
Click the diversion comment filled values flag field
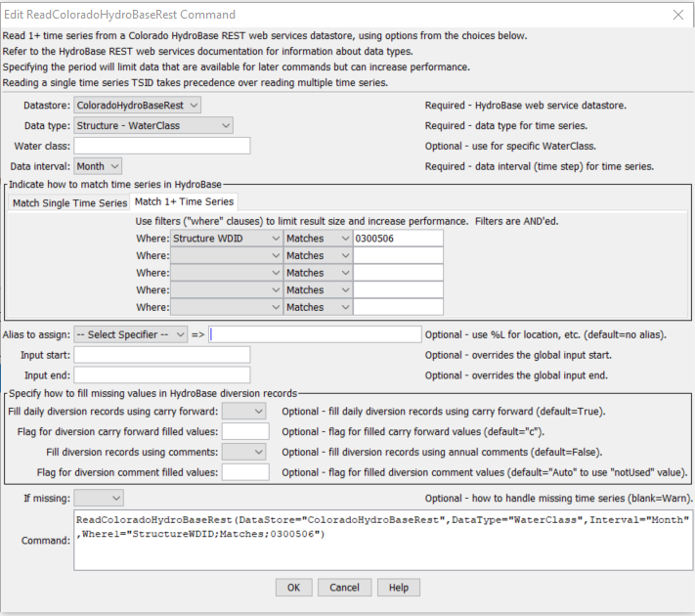[245, 472]
